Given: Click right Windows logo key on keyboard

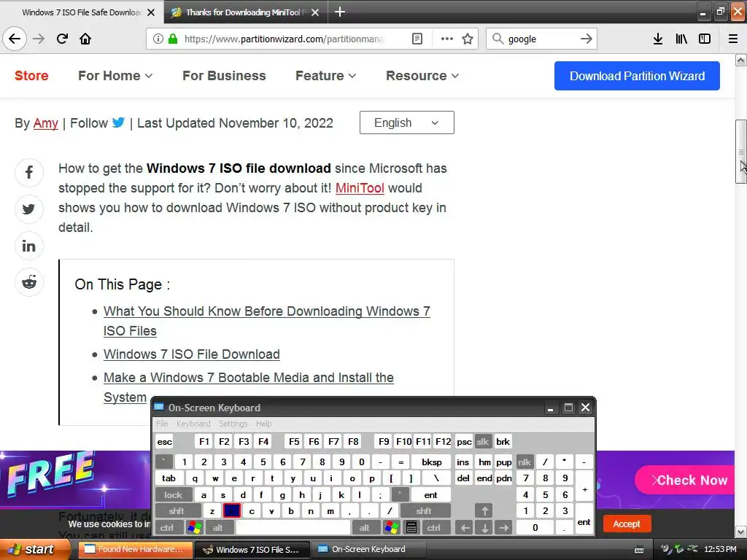Looking at the screenshot, I should point(391,527).
